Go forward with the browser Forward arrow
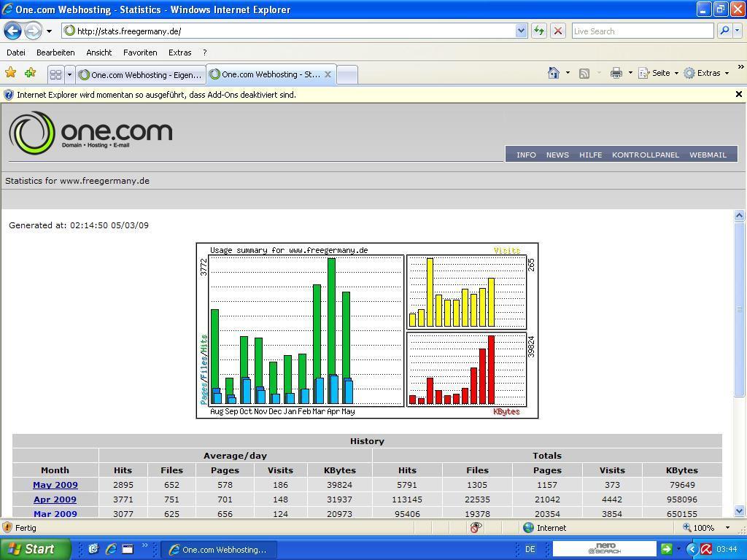Image resolution: width=747 pixels, height=560 pixels. (x=33, y=31)
